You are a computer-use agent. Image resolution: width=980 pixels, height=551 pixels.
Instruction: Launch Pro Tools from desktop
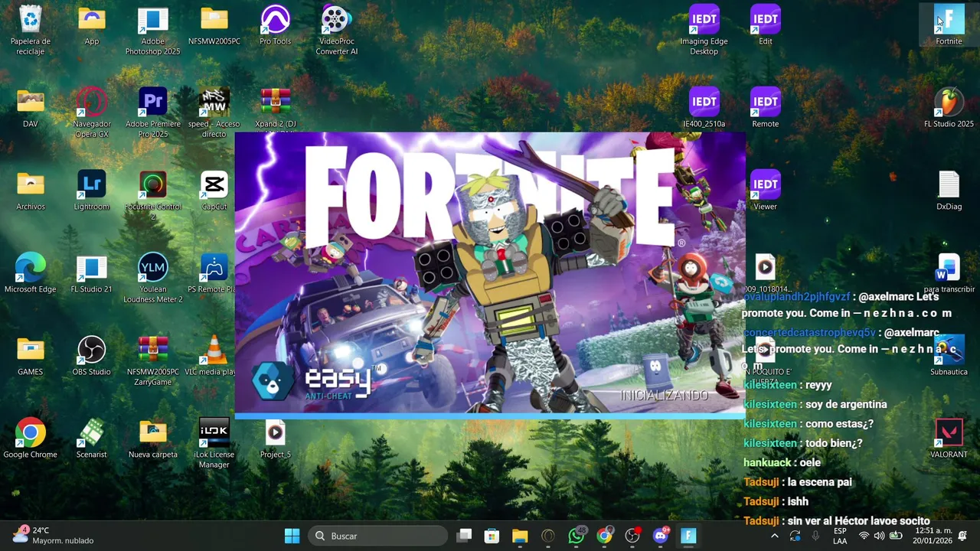click(x=276, y=25)
